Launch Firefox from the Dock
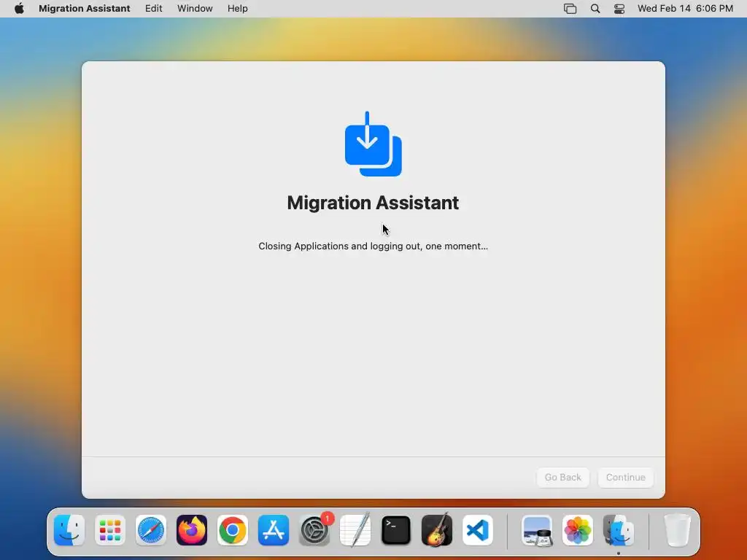Screen dimensions: 747x560 tap(192, 530)
